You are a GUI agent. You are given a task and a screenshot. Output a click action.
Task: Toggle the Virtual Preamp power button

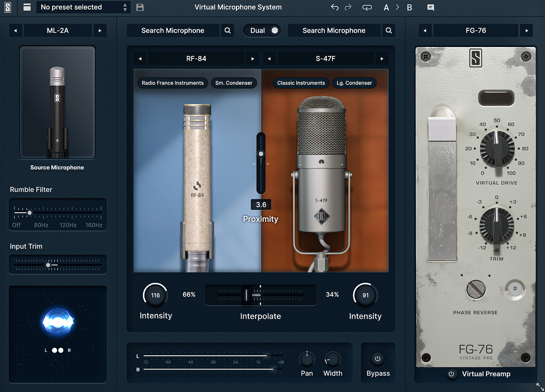[x=451, y=374]
